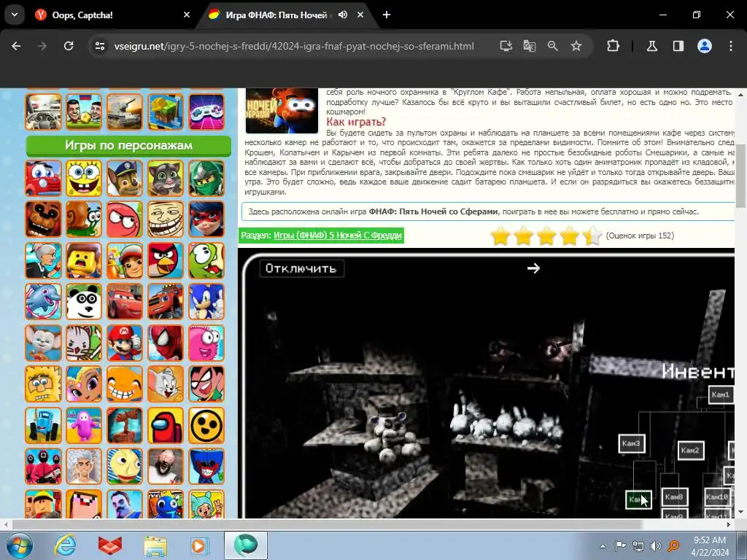This screenshot has height=560, width=747.
Task: Open the red car Wheely games icon
Action: point(43,178)
